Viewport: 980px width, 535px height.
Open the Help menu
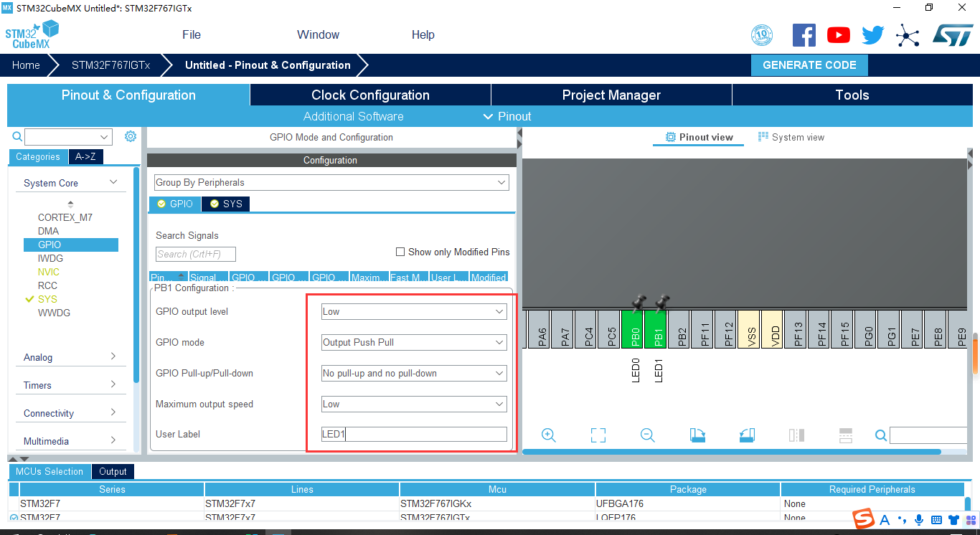coord(423,34)
